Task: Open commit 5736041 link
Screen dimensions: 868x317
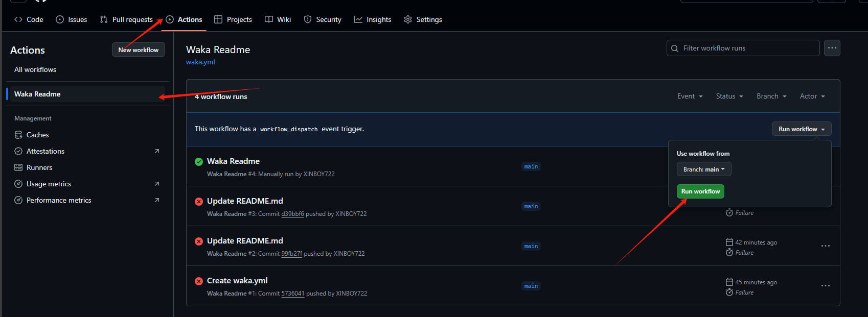Action: coord(293,294)
